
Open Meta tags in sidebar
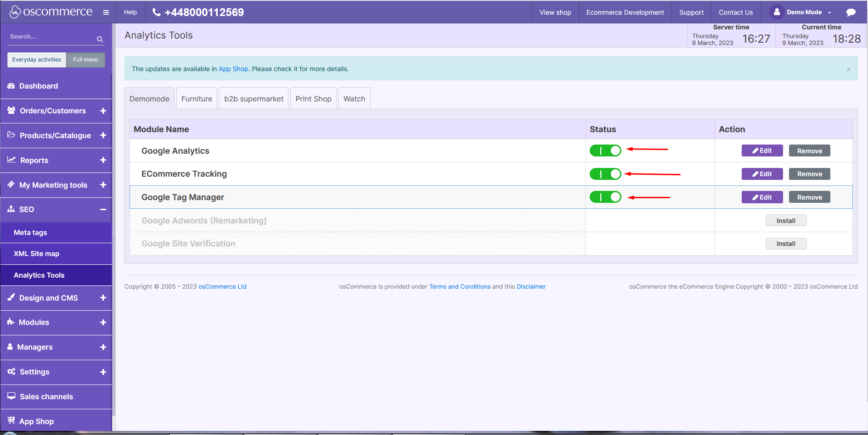tap(56, 233)
